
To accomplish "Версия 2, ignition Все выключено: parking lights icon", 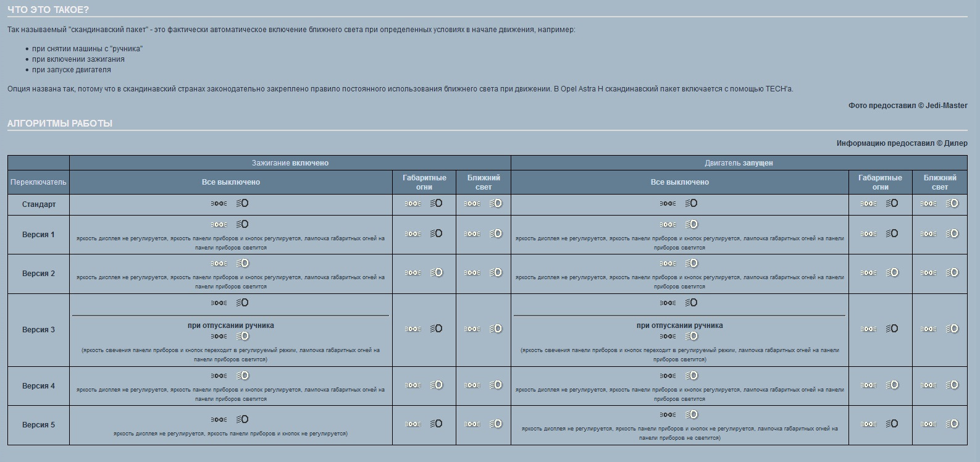I will tap(219, 263).
